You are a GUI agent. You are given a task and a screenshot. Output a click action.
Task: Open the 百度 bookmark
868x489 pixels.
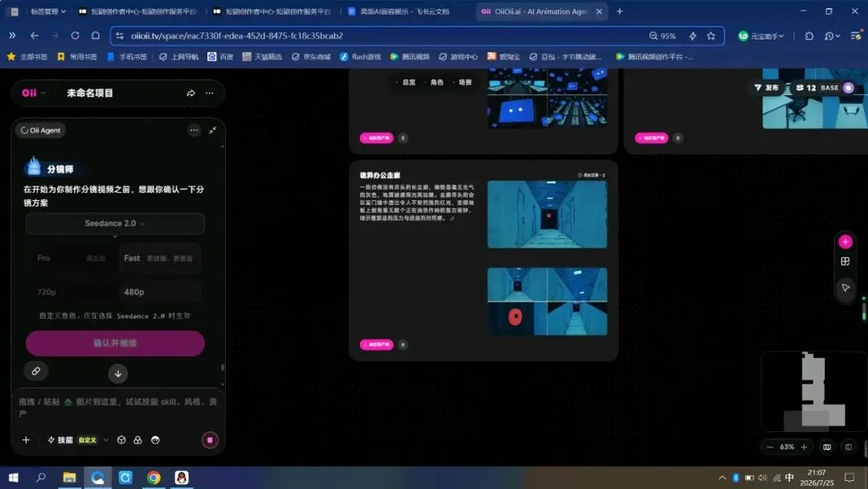(x=220, y=56)
